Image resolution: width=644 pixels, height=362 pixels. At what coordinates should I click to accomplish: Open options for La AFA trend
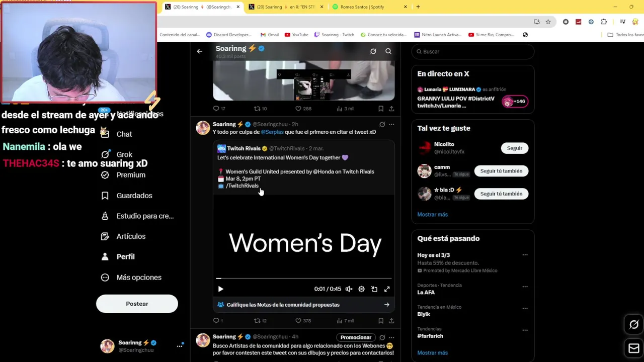click(525, 287)
